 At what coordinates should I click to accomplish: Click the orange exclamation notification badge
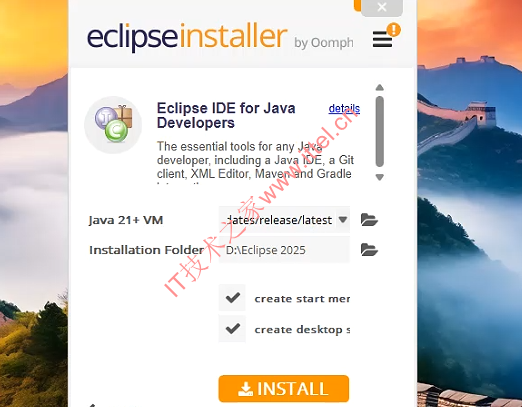click(x=394, y=30)
